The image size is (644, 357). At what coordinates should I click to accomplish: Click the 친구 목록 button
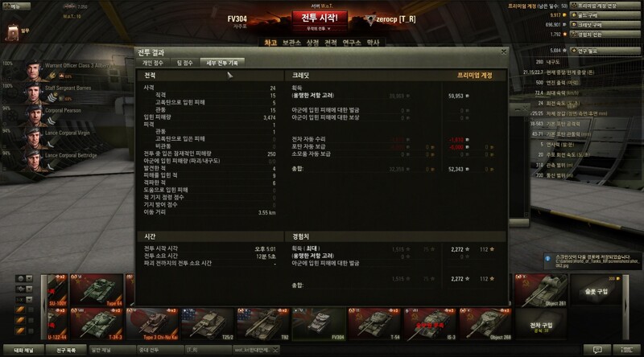66,350
